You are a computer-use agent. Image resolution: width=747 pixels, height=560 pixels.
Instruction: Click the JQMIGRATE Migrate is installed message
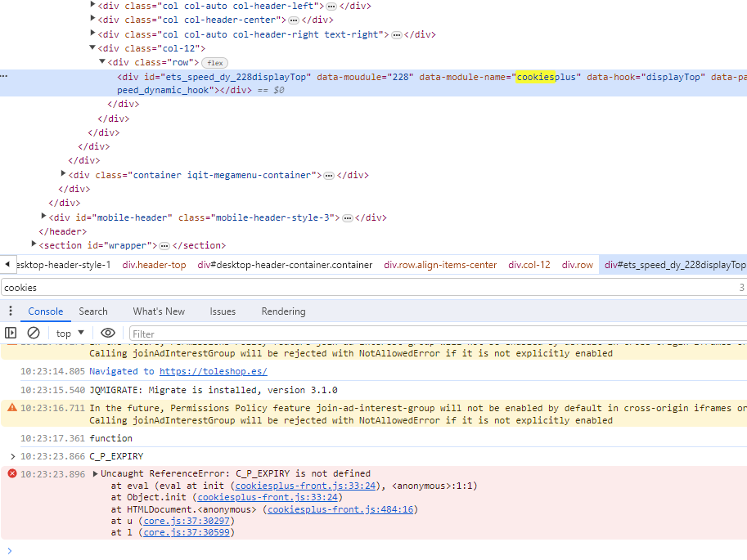point(214,390)
